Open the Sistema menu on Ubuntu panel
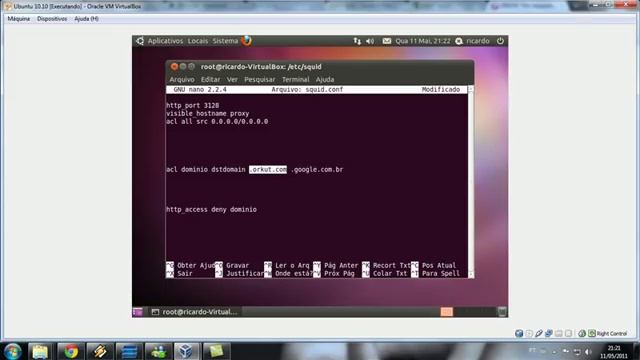Image resolution: width=640 pixels, height=360 pixels. tap(225, 41)
